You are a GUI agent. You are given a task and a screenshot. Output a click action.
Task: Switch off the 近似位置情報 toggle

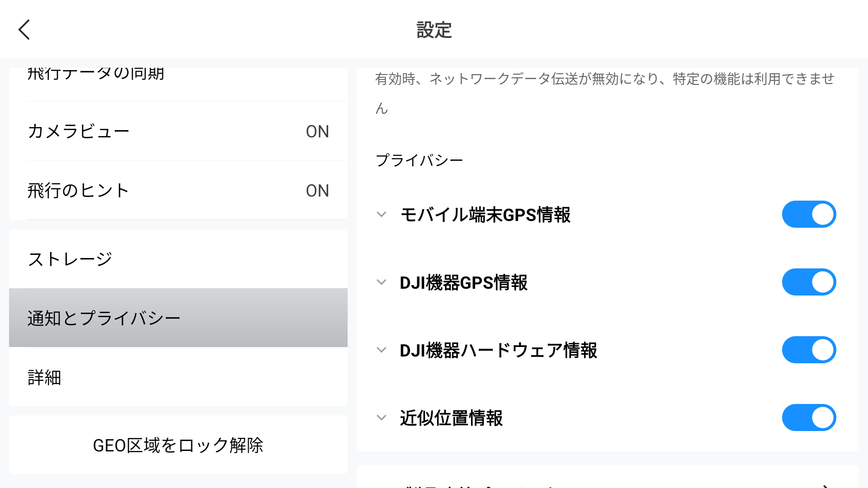coord(809,418)
